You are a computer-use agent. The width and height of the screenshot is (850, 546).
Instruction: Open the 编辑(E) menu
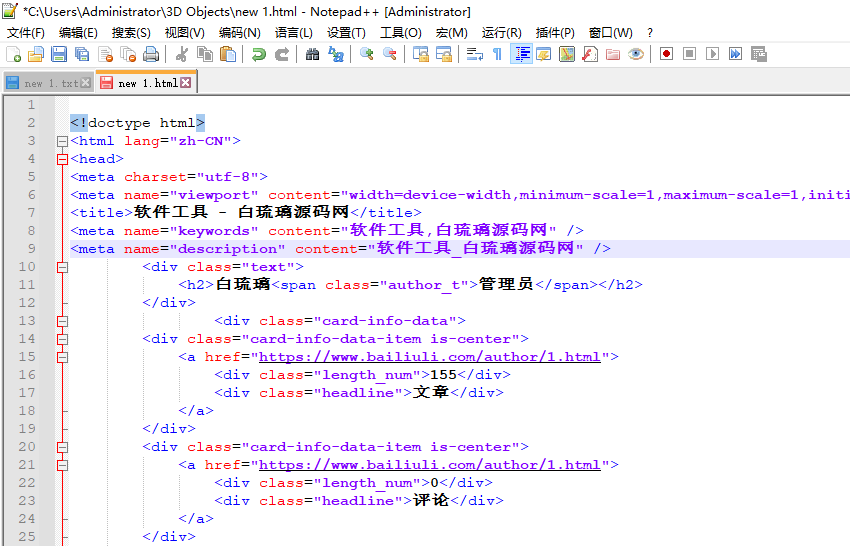pyautogui.click(x=78, y=33)
